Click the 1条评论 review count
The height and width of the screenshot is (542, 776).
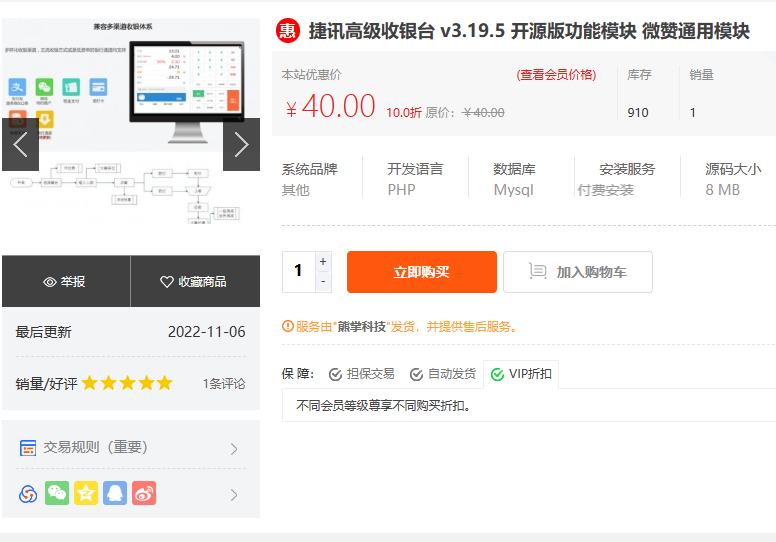pos(224,384)
